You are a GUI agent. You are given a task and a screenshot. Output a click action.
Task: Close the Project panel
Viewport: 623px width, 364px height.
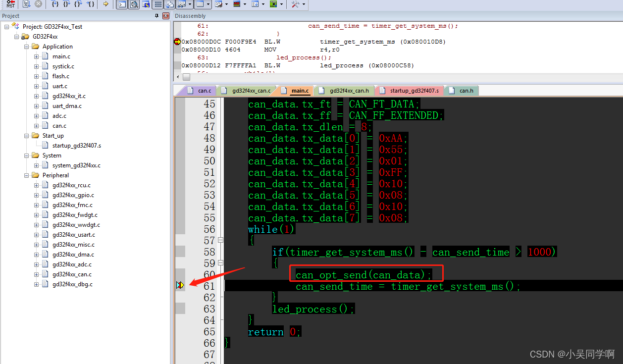coord(166,16)
